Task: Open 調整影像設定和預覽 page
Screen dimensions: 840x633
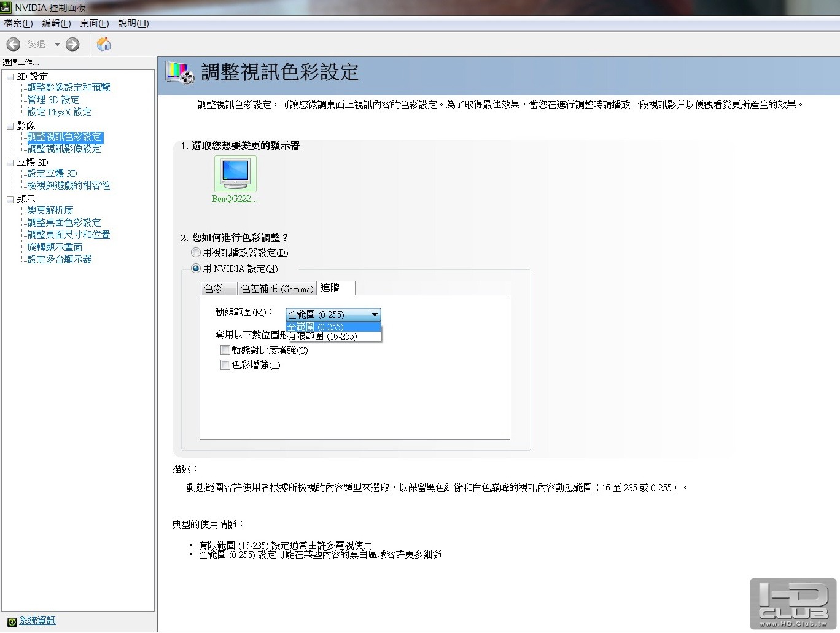Action: click(69, 88)
